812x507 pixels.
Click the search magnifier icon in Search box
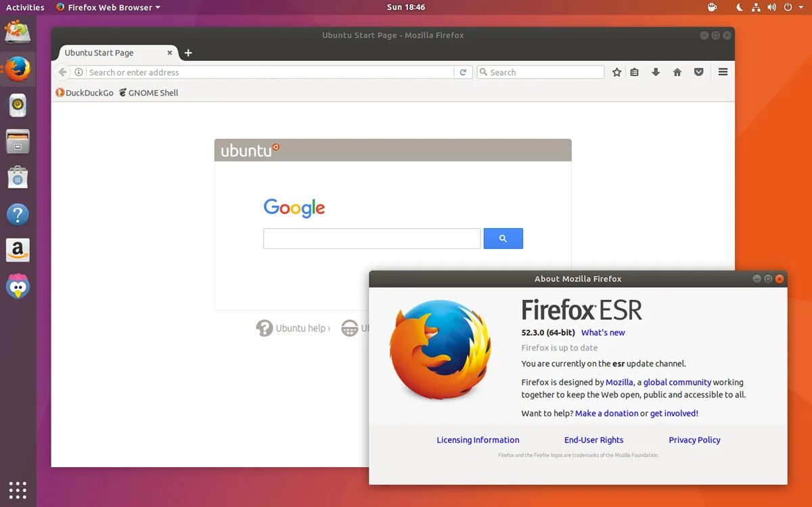coord(483,72)
